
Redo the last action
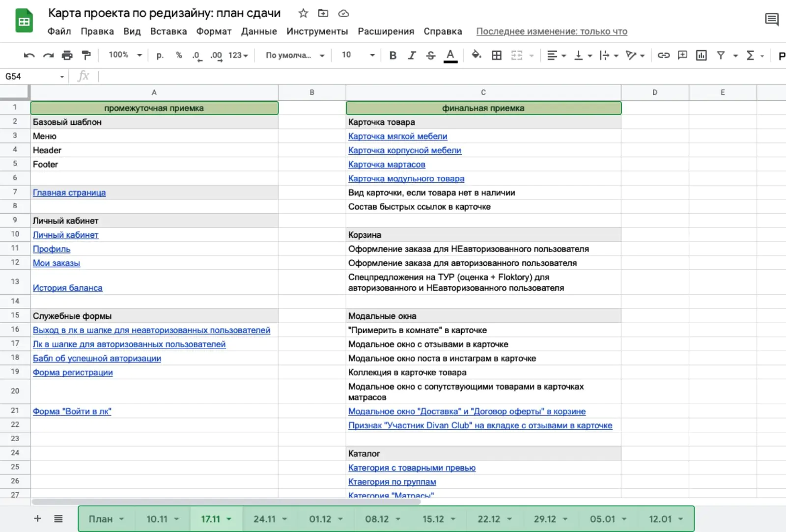(x=48, y=55)
